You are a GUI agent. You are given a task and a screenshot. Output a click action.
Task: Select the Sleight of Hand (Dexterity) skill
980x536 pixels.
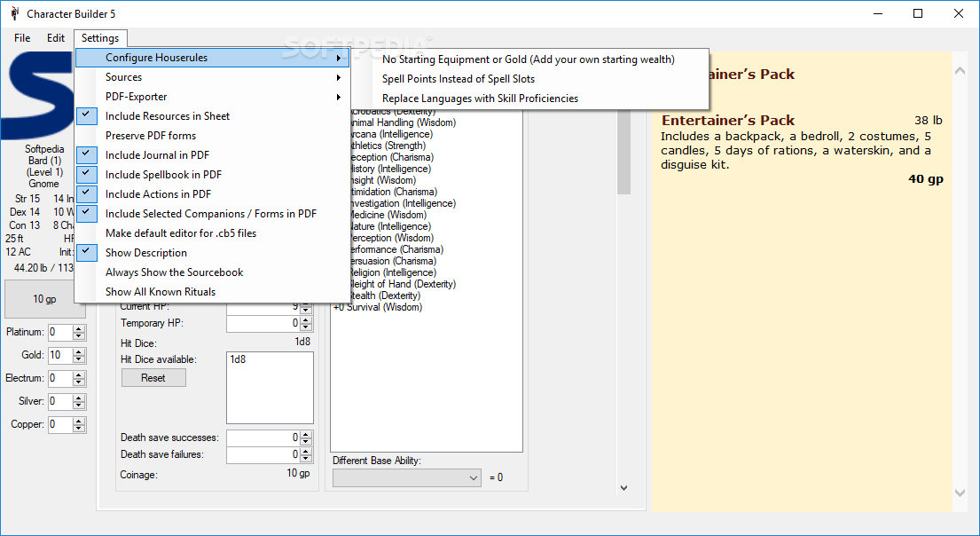click(404, 284)
